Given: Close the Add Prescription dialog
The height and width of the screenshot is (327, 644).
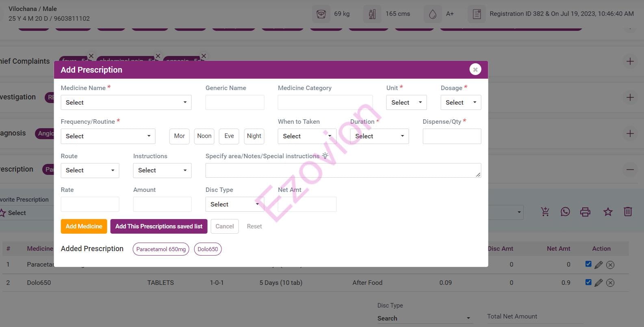Looking at the screenshot, I should coord(475,69).
